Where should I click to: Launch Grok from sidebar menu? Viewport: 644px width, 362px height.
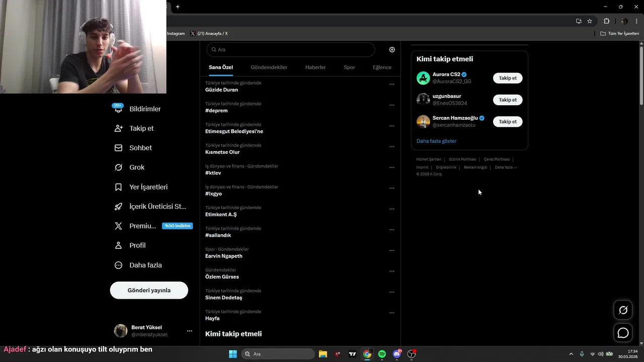(x=130, y=167)
